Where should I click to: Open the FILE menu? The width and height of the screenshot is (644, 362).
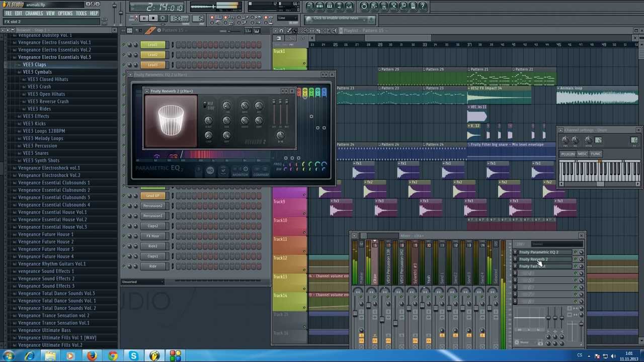click(9, 13)
